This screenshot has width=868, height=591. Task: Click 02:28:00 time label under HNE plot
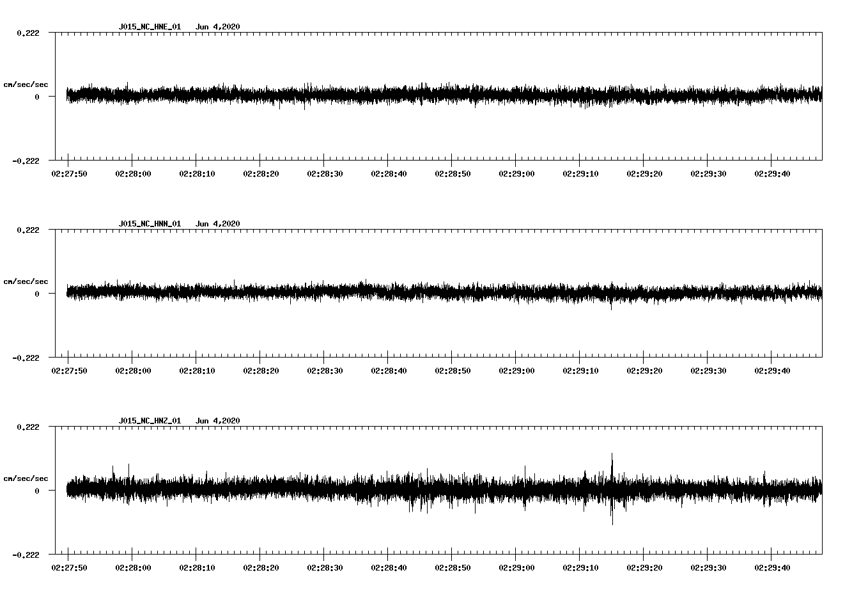(133, 174)
